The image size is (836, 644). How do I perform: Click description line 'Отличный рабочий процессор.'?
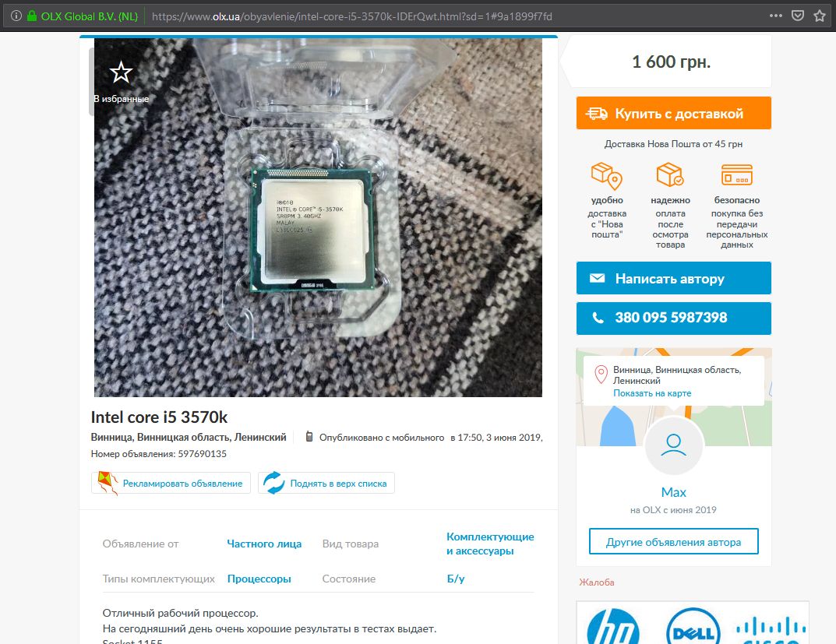180,613
